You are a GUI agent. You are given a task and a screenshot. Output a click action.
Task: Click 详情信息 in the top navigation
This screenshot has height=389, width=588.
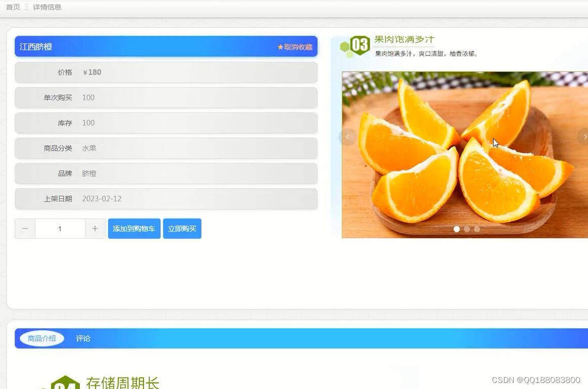47,7
